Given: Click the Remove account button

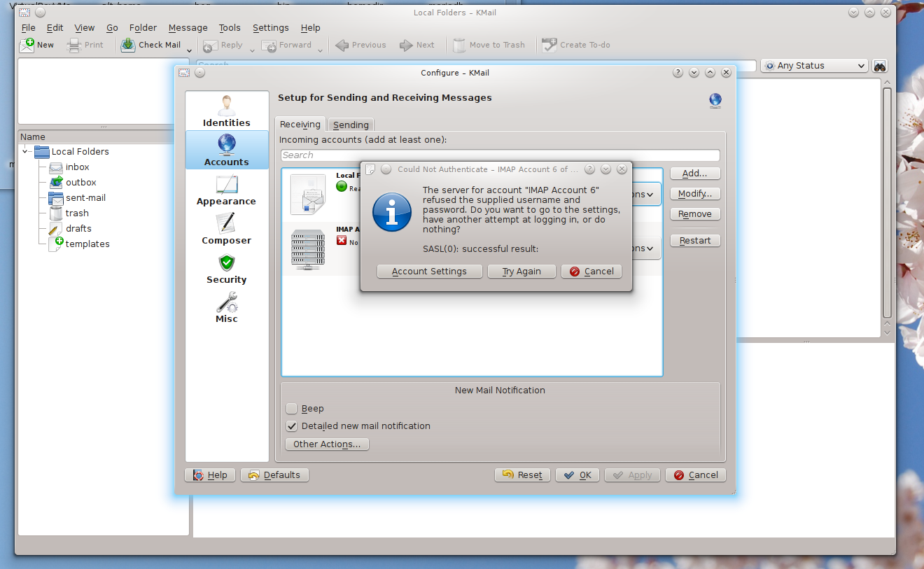Looking at the screenshot, I should 694,213.
